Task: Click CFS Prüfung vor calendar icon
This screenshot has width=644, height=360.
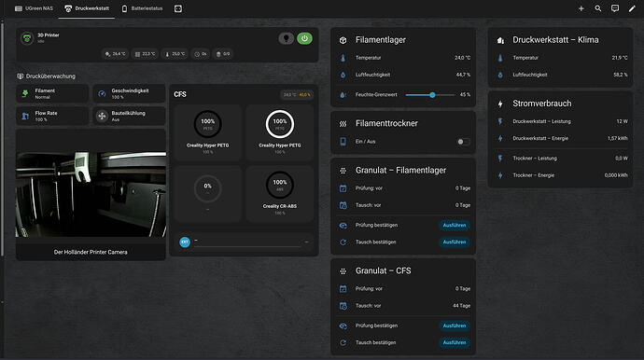Action: [343, 289]
